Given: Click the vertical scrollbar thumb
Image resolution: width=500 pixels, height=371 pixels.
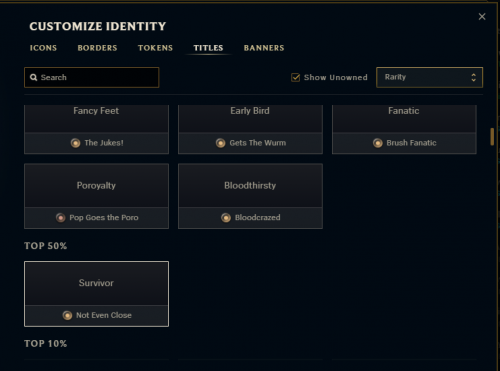Looking at the screenshot, I should 492,137.
